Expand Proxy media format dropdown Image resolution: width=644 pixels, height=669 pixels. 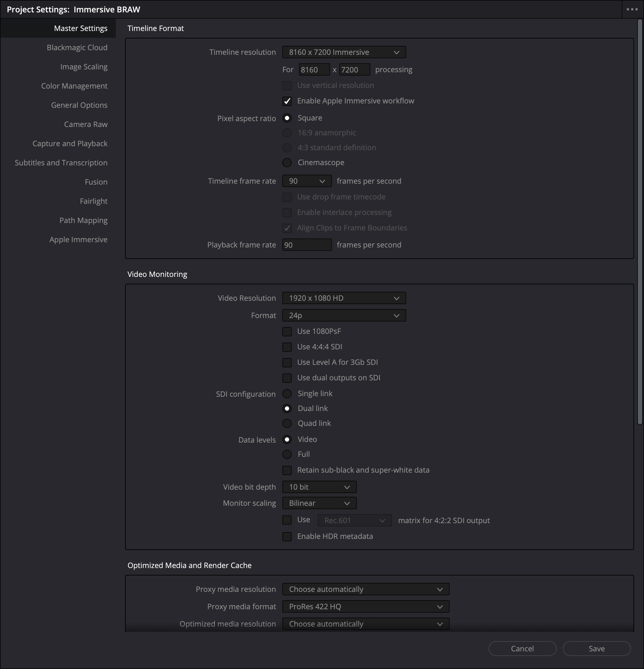coord(366,606)
